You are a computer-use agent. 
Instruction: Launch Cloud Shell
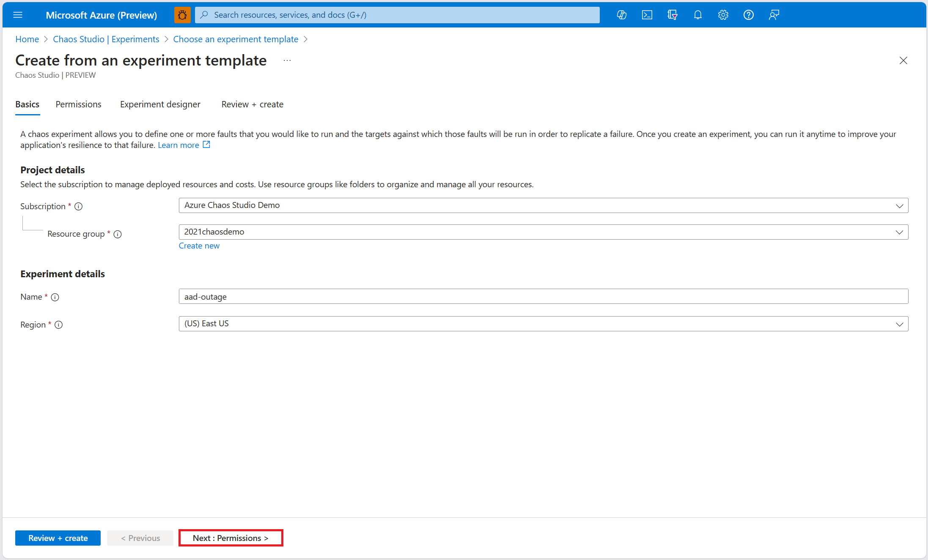[x=647, y=15]
